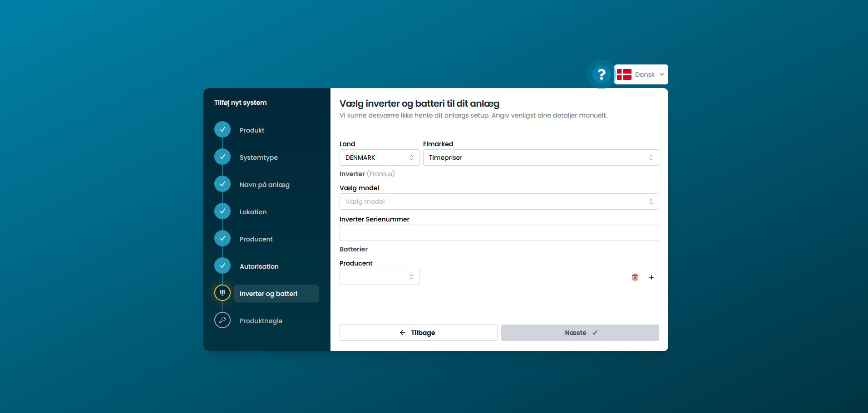The height and width of the screenshot is (413, 868).
Task: Click the Navn på anlæg checkmark icon
Action: [x=222, y=184]
